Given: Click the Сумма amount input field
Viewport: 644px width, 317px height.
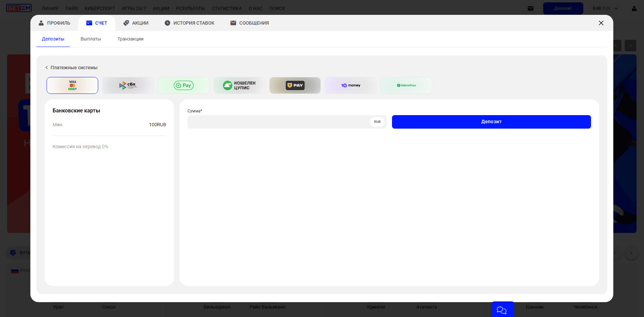Looking at the screenshot, I should (278, 122).
